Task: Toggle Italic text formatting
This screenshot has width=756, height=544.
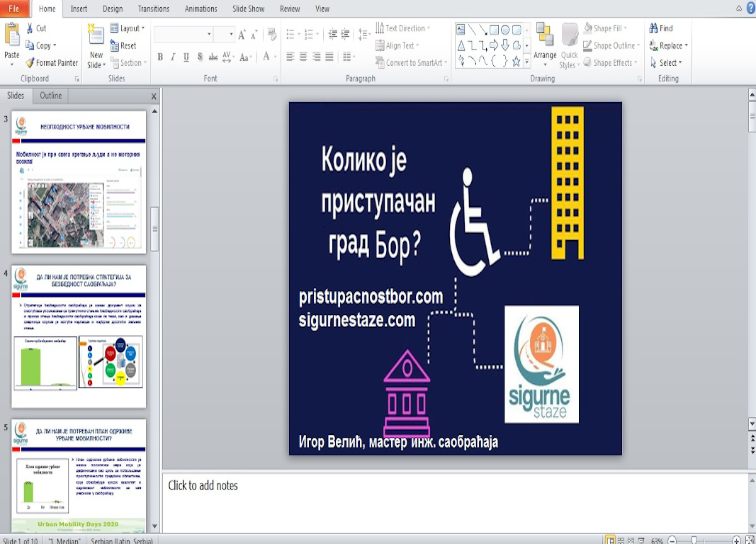Action: pos(173,57)
